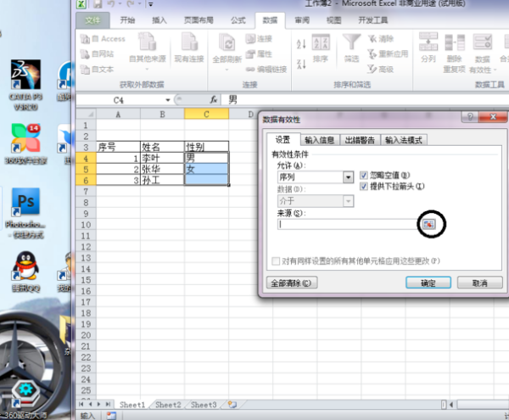This screenshot has width=509, height=420.
Task: Click Sort Descending Z-A icon
Action: [x=301, y=64]
